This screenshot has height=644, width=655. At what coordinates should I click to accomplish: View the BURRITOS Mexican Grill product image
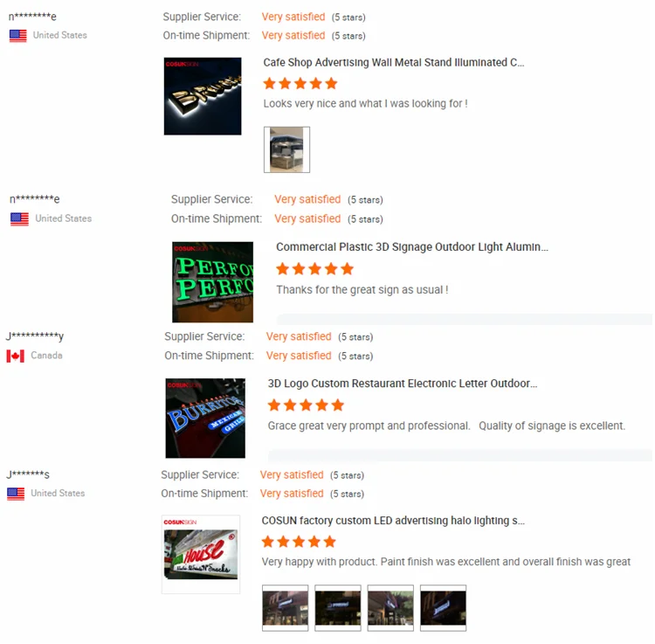click(205, 418)
